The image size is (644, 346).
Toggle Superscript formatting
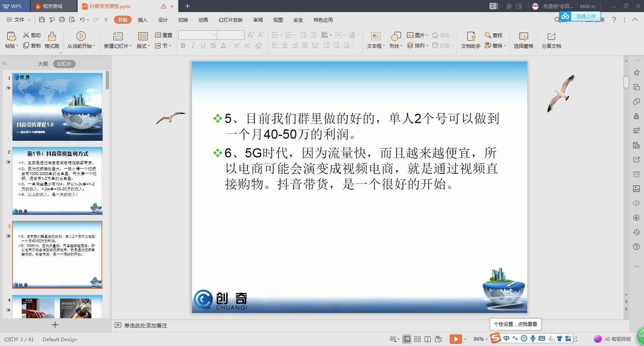click(237, 45)
